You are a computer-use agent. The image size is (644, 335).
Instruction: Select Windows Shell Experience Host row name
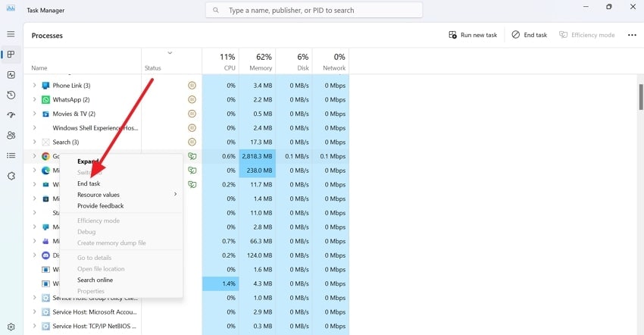tap(95, 128)
